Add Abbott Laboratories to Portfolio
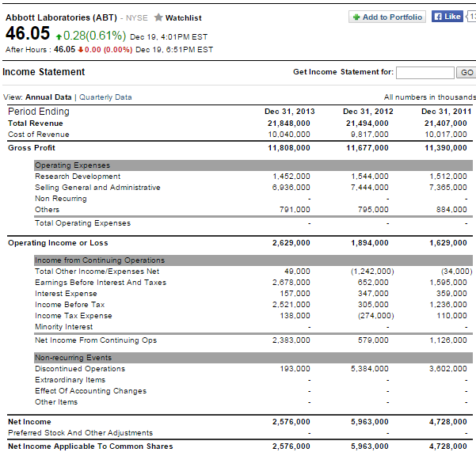Image resolution: width=476 pixels, height=456 pixels. point(387,17)
